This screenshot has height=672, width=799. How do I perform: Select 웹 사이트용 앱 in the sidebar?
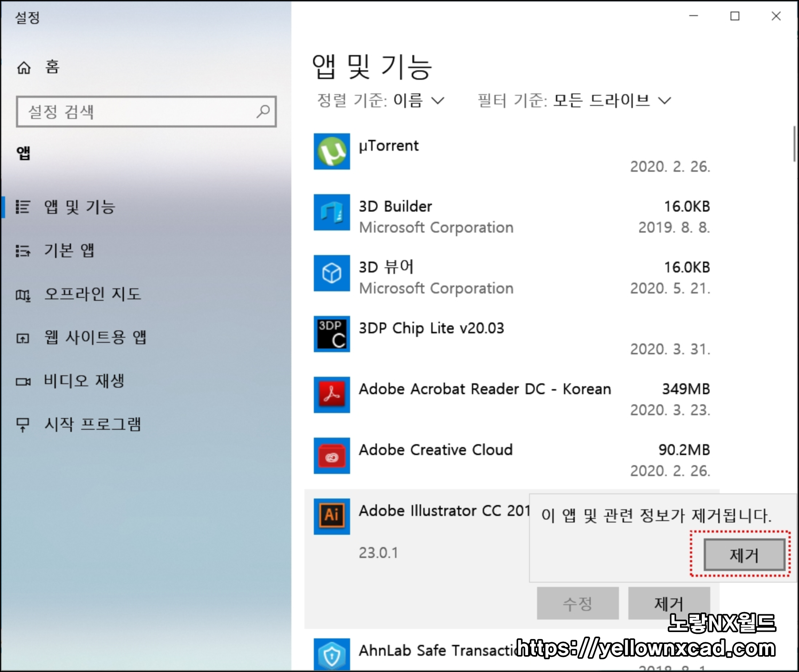click(x=95, y=337)
